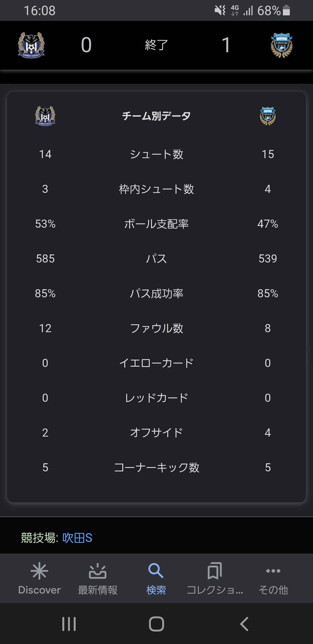Tap the Android home button
This screenshot has width=313, height=644.
tap(156, 624)
